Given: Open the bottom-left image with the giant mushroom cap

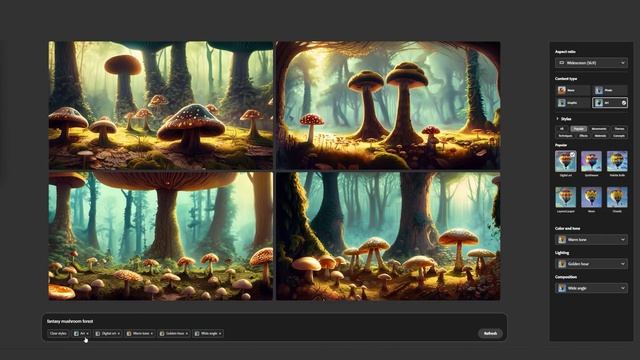Looking at the screenshot, I should (161, 236).
